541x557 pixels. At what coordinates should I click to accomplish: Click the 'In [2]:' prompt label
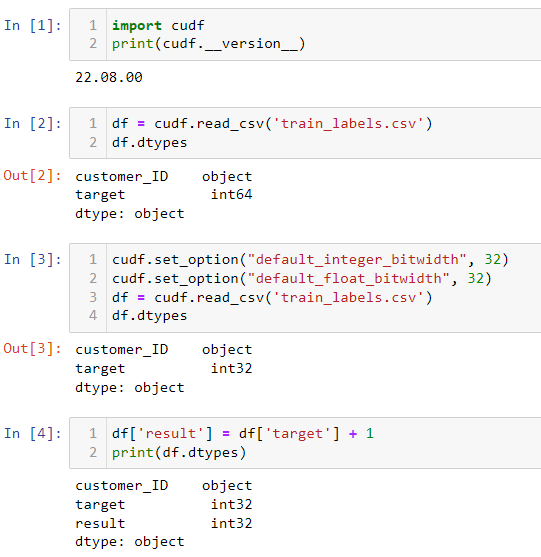tap(33, 124)
